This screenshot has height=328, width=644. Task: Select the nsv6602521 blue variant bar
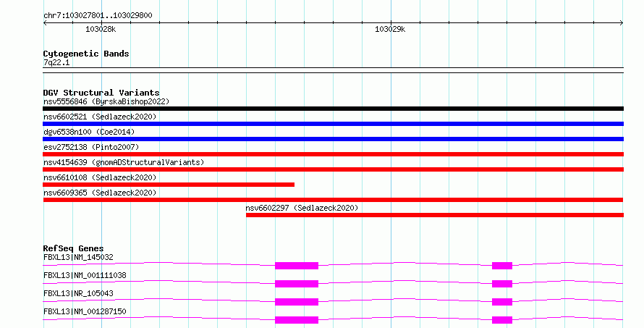[333, 124]
